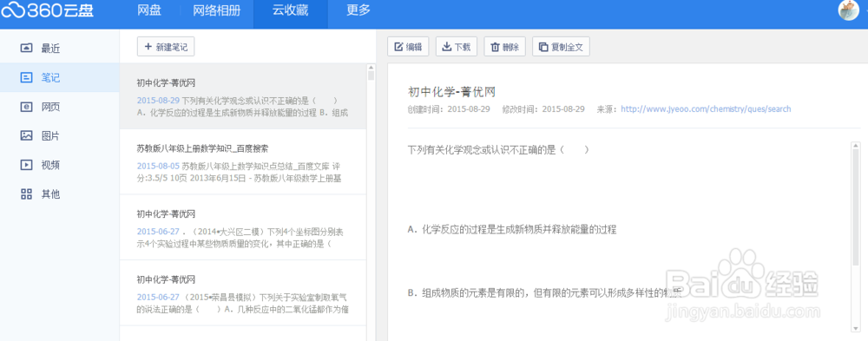The image size is (868, 341).
Task: Click the 创建时间 2015-08-29 text
Action: coord(449,109)
